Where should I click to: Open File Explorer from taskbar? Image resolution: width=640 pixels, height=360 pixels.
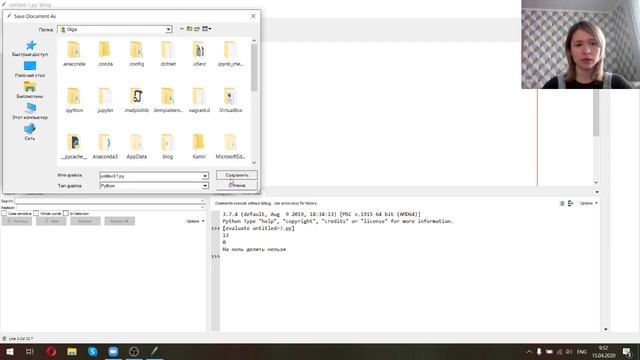tap(72, 351)
